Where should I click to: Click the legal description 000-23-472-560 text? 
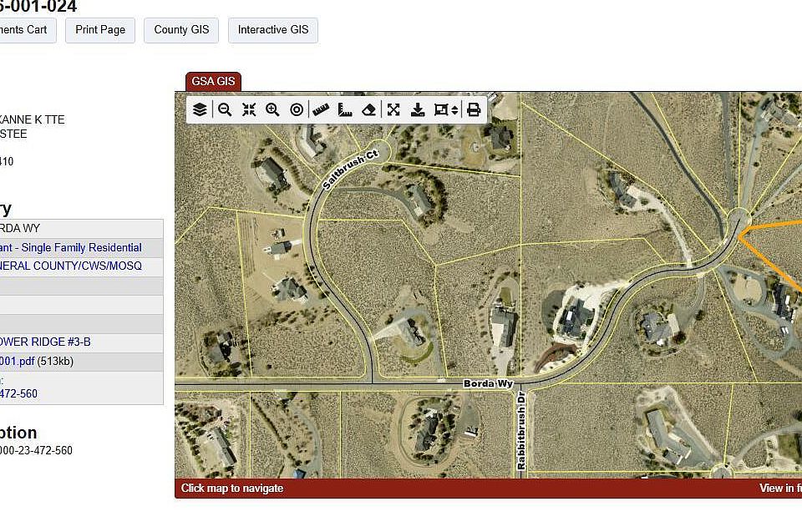click(x=36, y=451)
